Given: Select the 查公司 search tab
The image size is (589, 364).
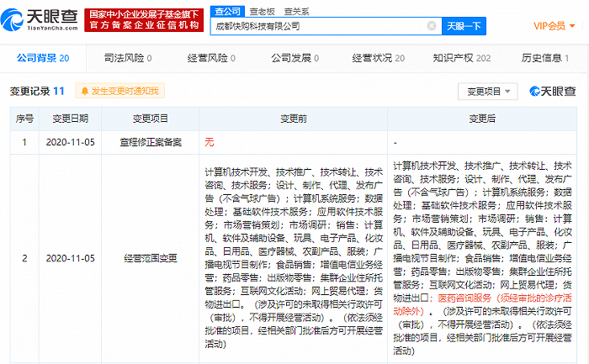Looking at the screenshot, I should click(x=227, y=11).
